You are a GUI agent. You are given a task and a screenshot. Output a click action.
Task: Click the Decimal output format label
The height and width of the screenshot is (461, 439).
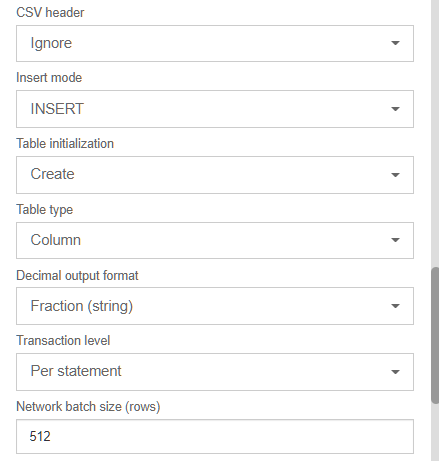[77, 276]
